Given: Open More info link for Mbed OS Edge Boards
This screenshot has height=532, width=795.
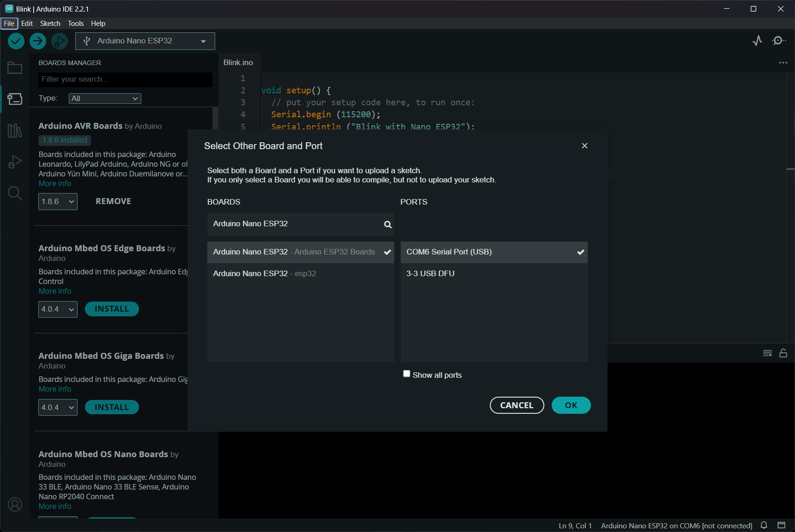Looking at the screenshot, I should pos(55,291).
